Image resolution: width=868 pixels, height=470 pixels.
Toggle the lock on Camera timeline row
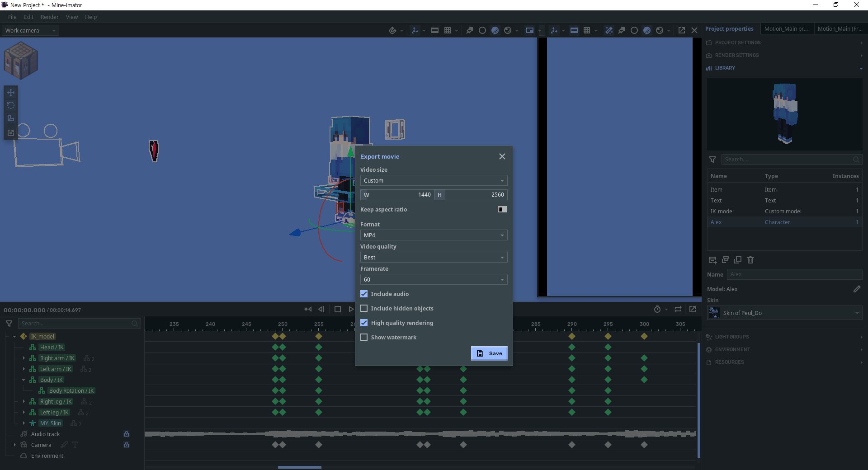(x=127, y=445)
